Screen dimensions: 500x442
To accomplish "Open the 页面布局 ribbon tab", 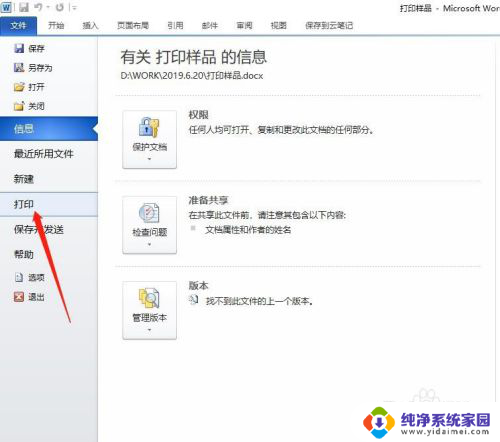I will tap(133, 25).
